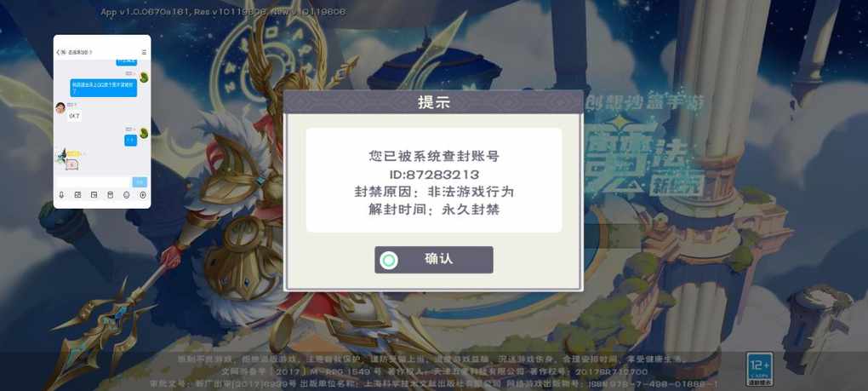
Task: Expand more options with the plus icon
Action: tap(143, 195)
